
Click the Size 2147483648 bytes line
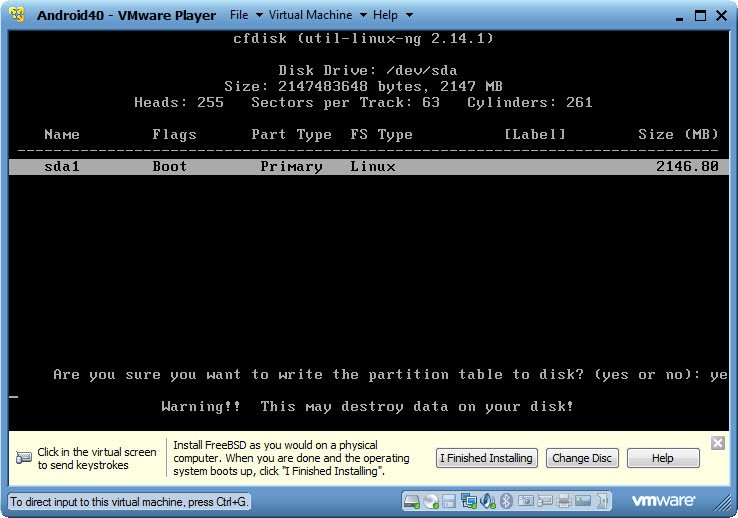[363, 87]
